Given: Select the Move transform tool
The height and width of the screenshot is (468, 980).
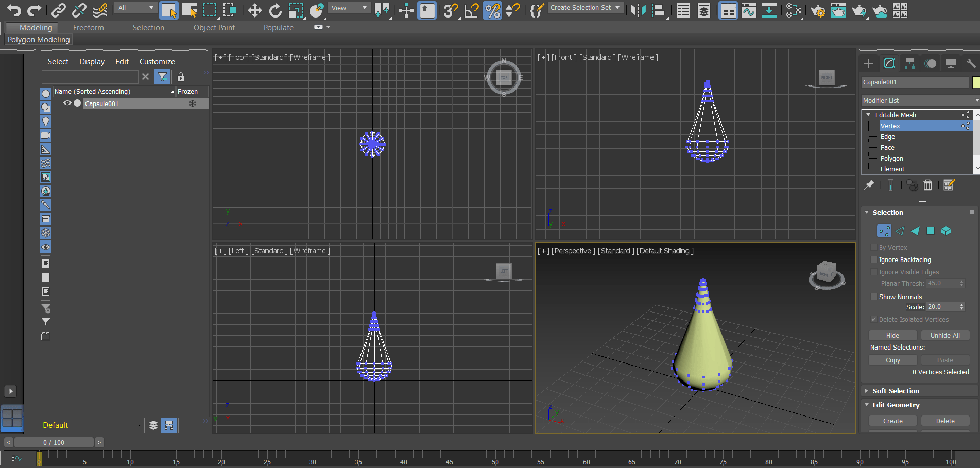Looking at the screenshot, I should [254, 10].
